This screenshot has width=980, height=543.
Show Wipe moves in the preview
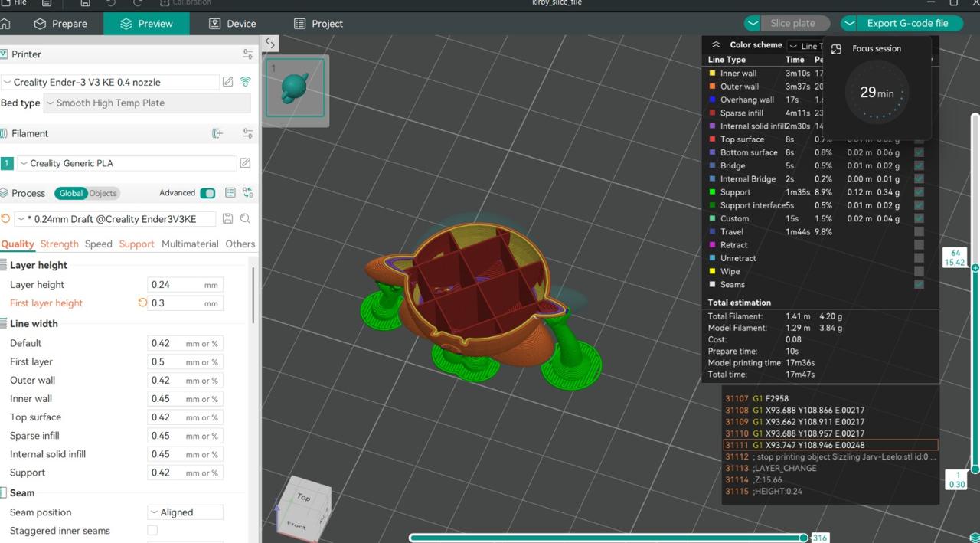[x=919, y=271]
